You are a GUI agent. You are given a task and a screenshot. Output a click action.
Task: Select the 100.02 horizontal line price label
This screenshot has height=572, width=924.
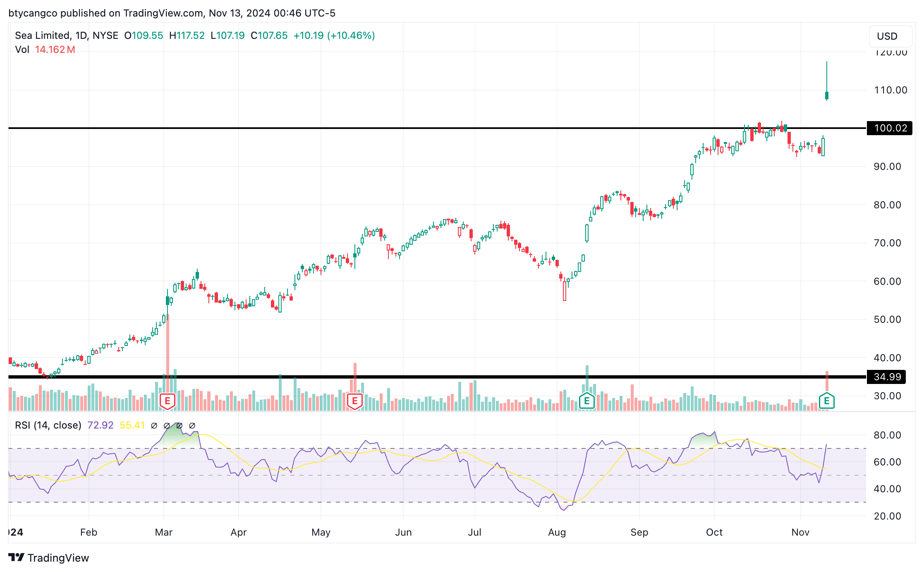point(890,128)
